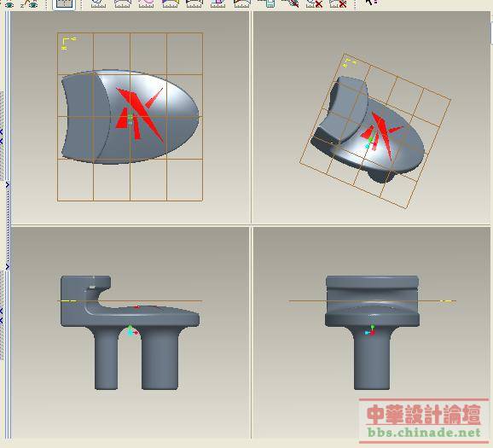
Task: Open the purple draft analysis icon
Action: (x=217, y=3)
